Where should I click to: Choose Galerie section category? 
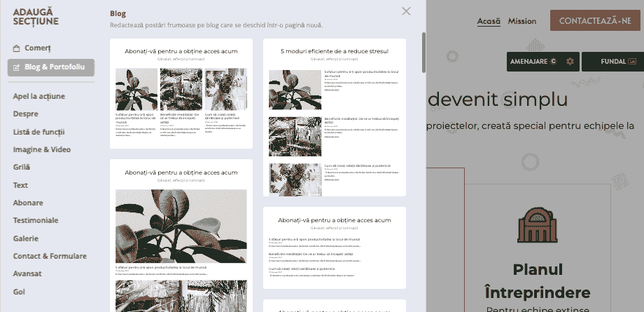[x=25, y=239]
